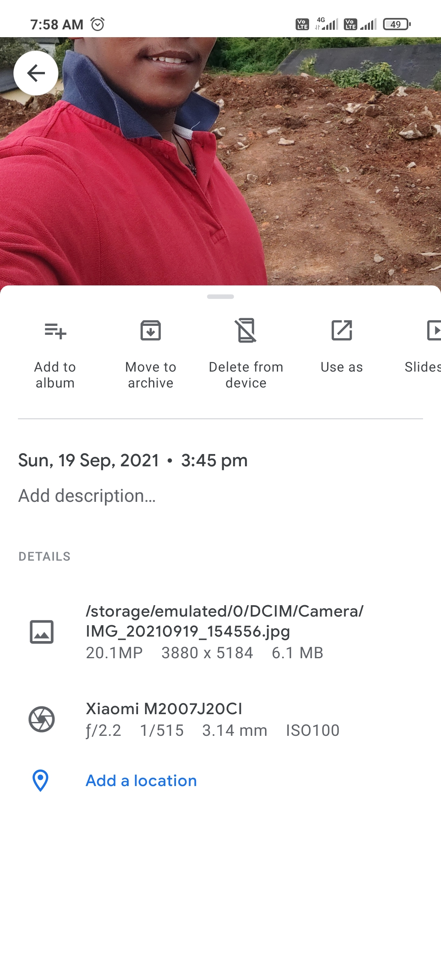Image resolution: width=441 pixels, height=980 pixels.
Task: Tap the Add to album icon
Action: 55,331
